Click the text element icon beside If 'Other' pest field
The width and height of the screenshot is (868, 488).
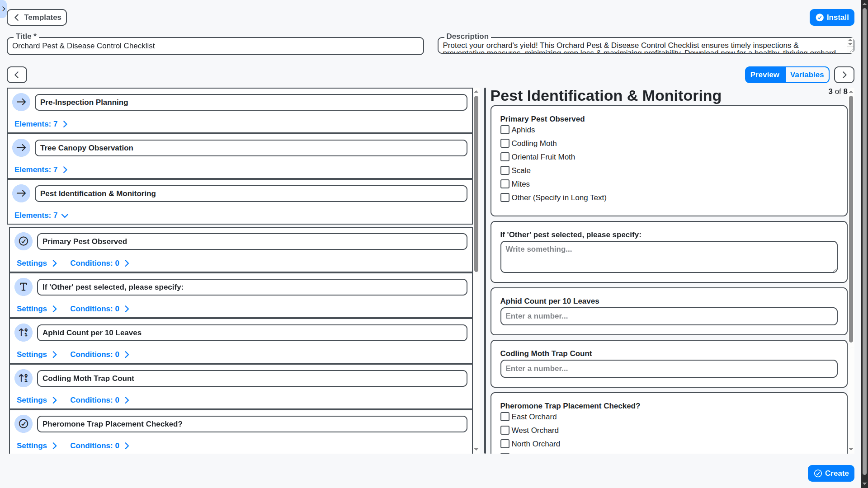coord(24,287)
